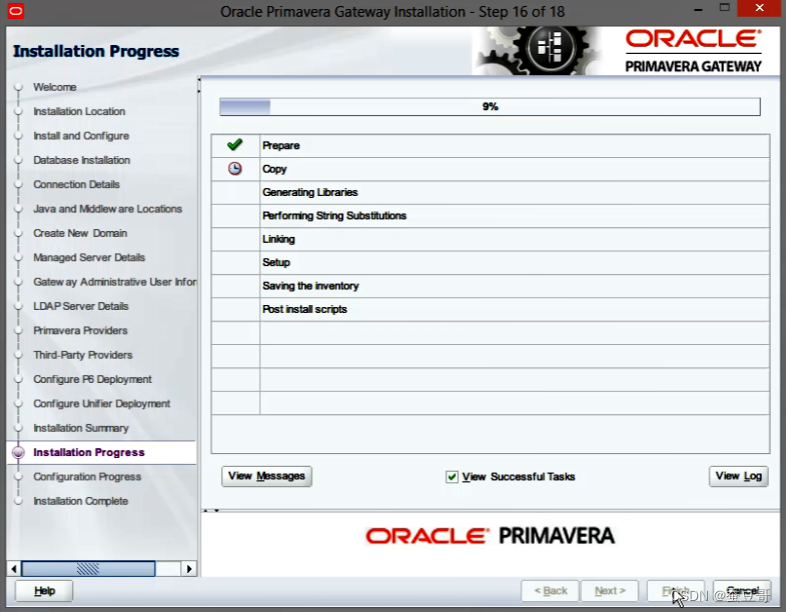Click the right arrow of sidebar scrollbar
Image resolution: width=786 pixels, height=612 pixels.
tap(189, 569)
